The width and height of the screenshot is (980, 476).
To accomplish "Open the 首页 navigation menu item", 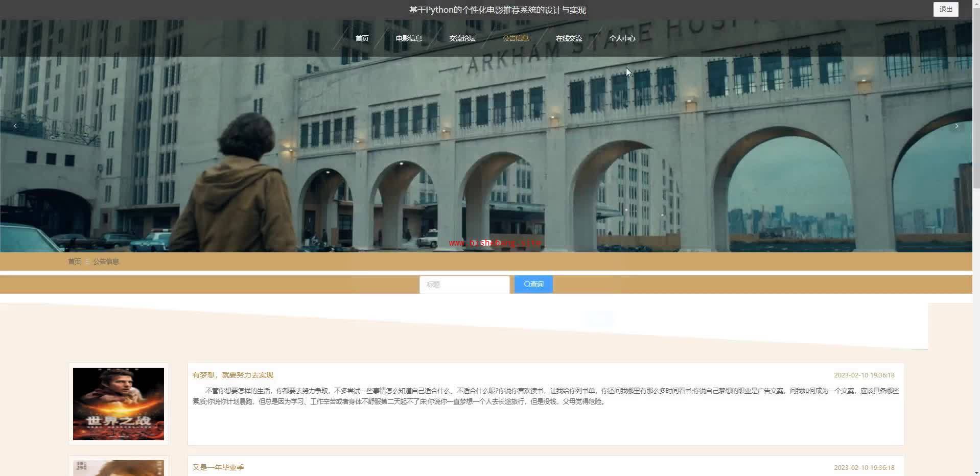I will click(362, 38).
